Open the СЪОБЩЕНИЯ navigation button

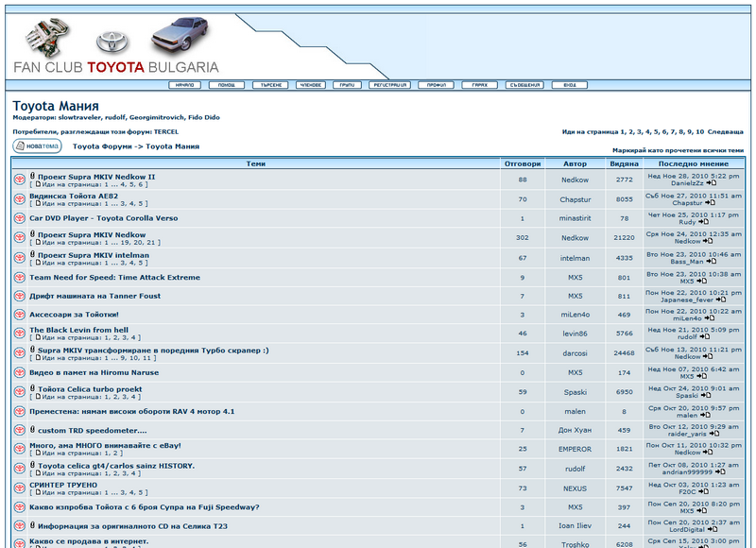coord(524,85)
